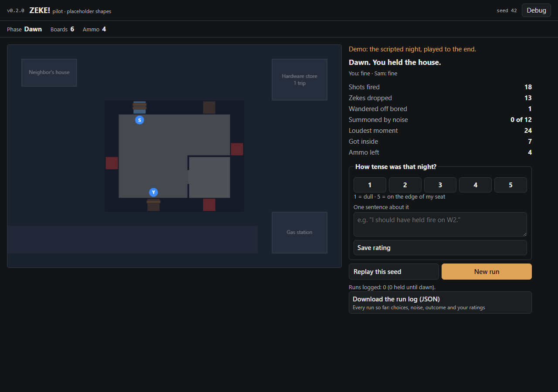This screenshot has height=392, width=558.
Task: Click the Phase Dawn status
Action: click(x=24, y=29)
